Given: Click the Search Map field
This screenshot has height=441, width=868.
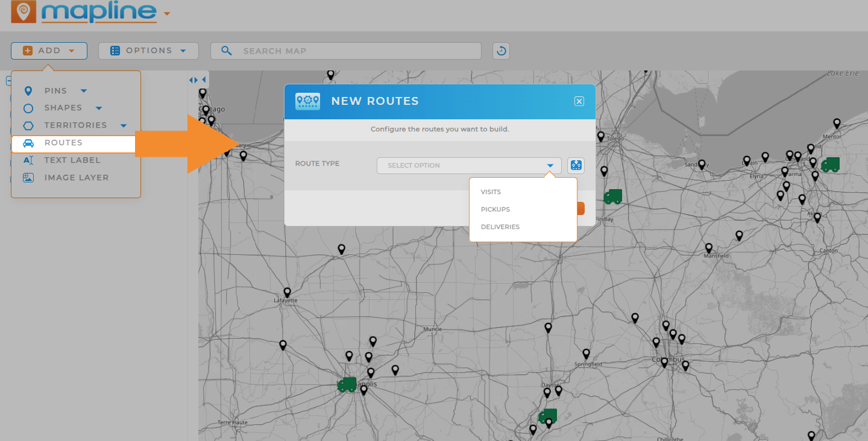Looking at the screenshot, I should tap(345, 51).
